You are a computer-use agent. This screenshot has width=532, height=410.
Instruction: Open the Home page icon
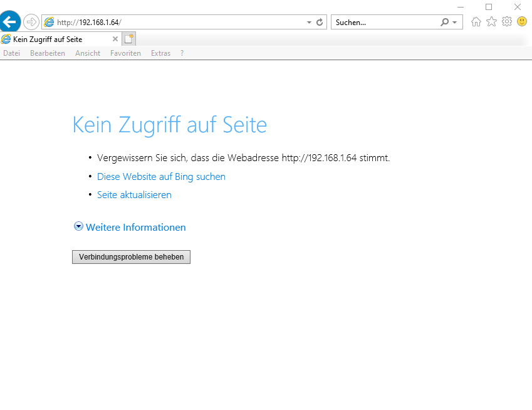click(x=476, y=22)
